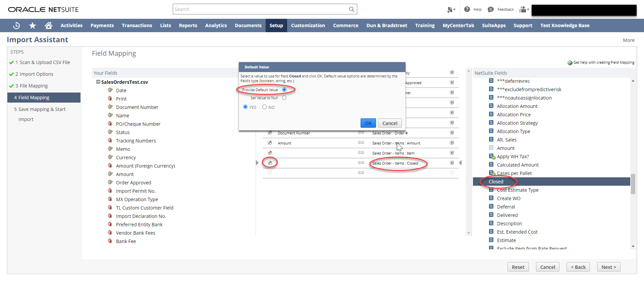The width and height of the screenshot is (644, 295).
Task: Select the Set Value to Null radio
Action: click(284, 98)
